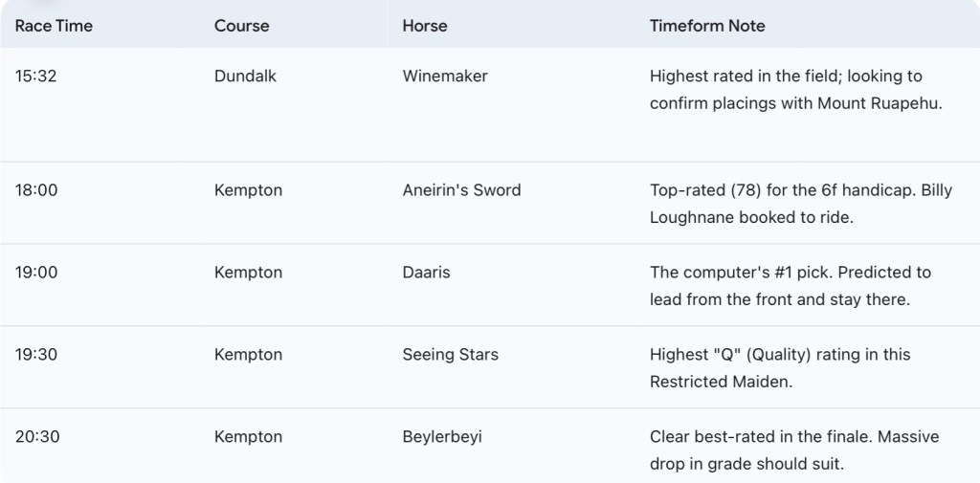Select the 20:30 race time cell

(x=37, y=437)
